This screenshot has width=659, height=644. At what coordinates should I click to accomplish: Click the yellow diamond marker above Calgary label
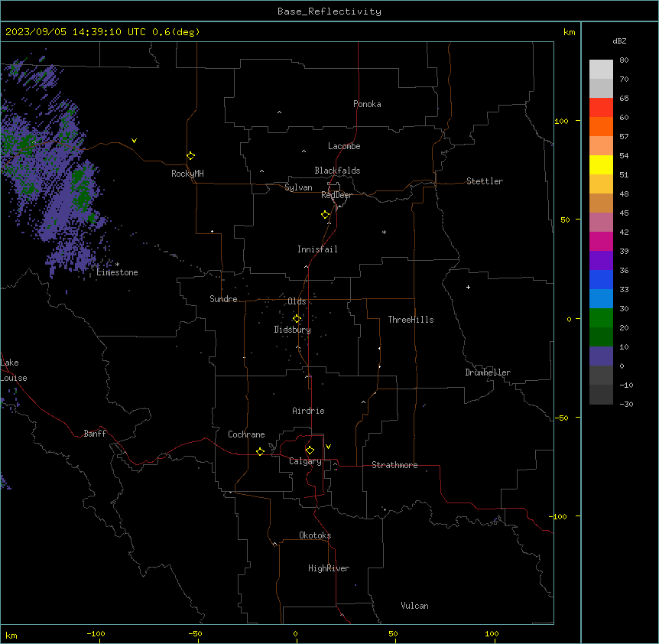pos(310,450)
